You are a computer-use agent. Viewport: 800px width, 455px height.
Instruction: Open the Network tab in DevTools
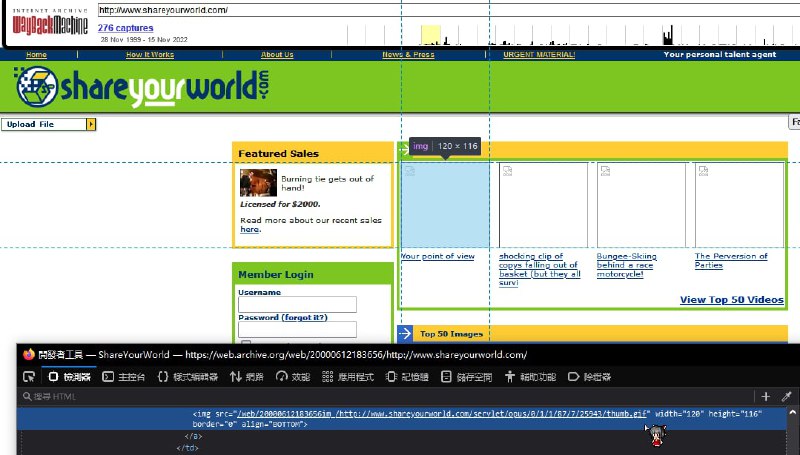pos(247,377)
